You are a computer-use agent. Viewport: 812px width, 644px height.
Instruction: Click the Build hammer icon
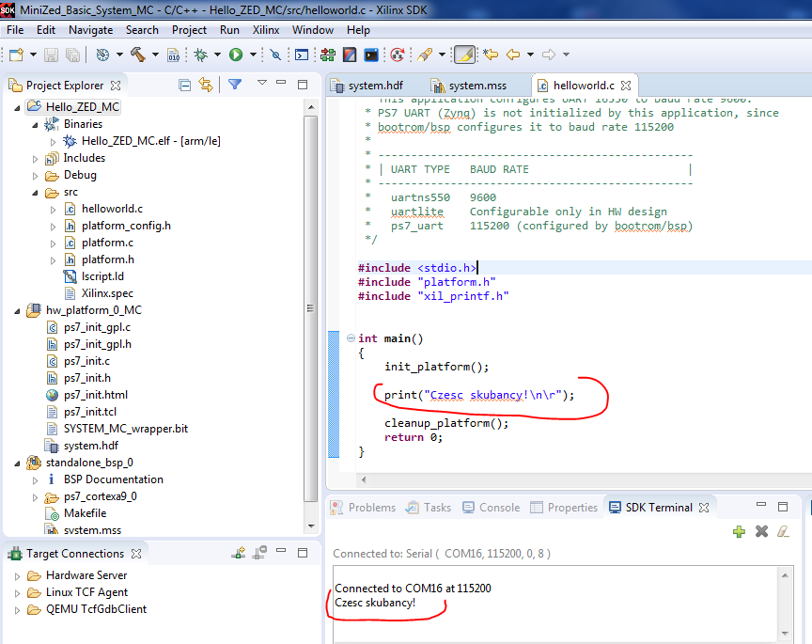(x=138, y=55)
